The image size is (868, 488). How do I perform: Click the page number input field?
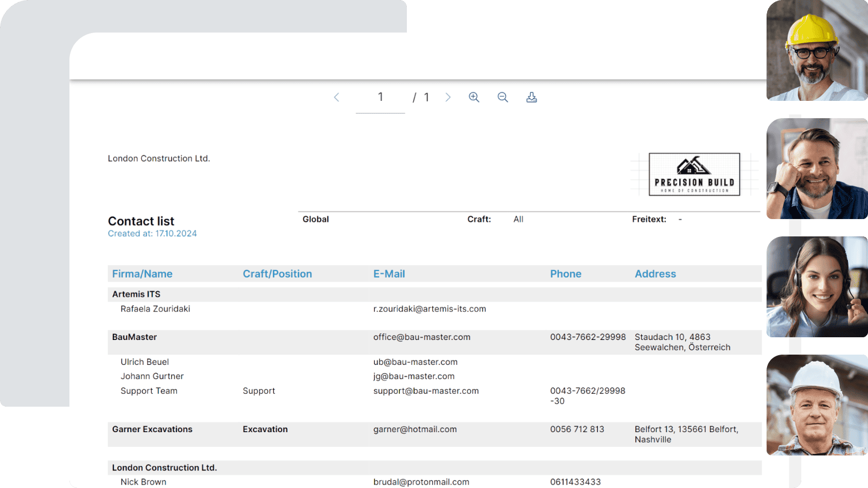[380, 97]
